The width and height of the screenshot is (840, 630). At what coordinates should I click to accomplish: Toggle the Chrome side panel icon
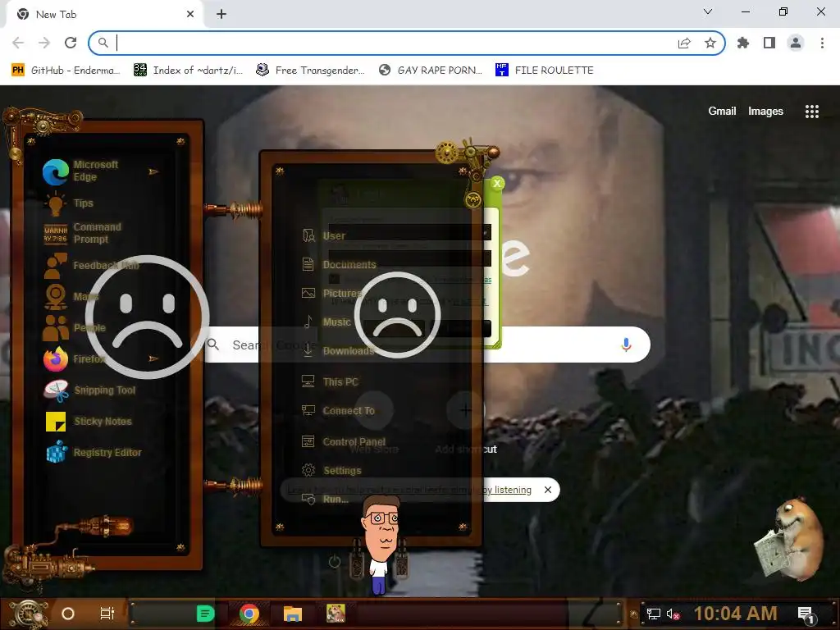[769, 43]
